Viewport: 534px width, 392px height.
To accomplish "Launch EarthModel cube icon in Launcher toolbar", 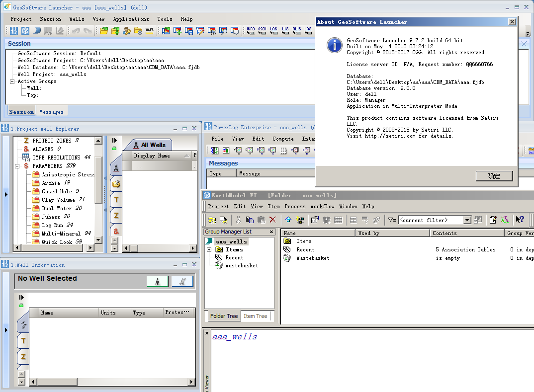I will pyautogui.click(x=25, y=31).
